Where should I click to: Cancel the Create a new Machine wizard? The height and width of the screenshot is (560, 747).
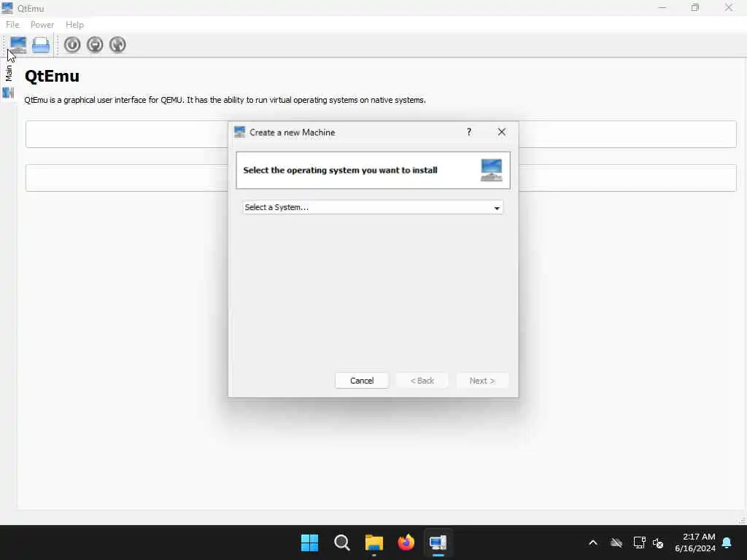362,381
